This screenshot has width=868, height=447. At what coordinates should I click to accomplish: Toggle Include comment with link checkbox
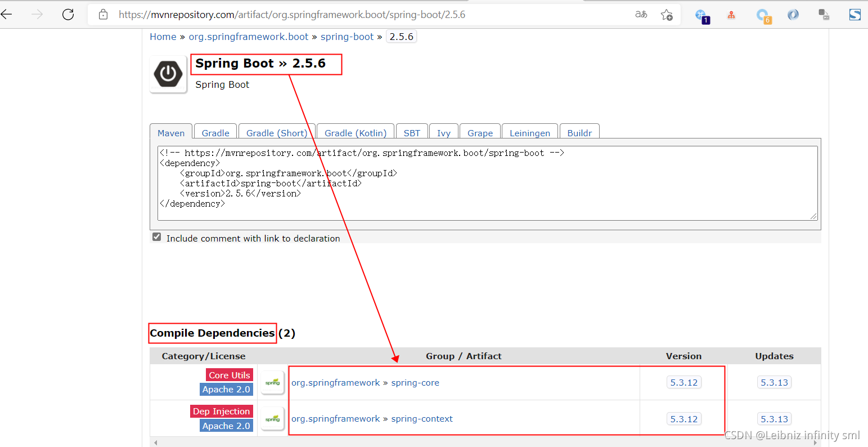click(157, 237)
